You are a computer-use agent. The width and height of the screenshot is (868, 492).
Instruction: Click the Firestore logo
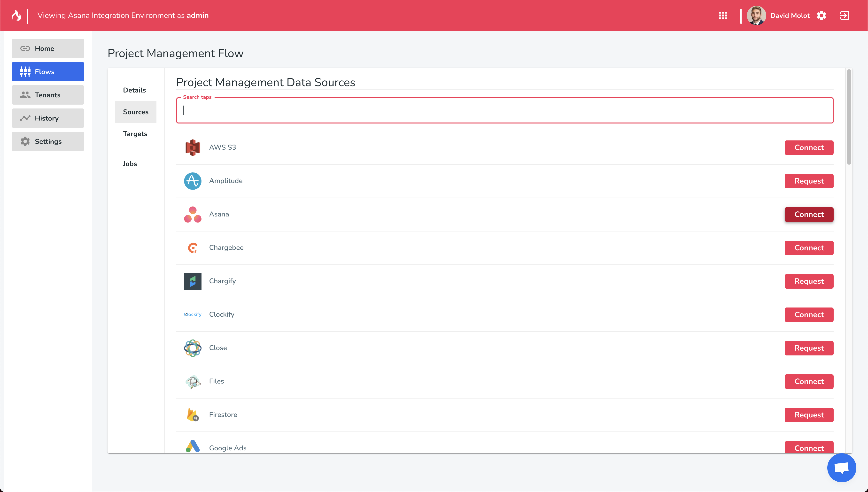point(193,415)
